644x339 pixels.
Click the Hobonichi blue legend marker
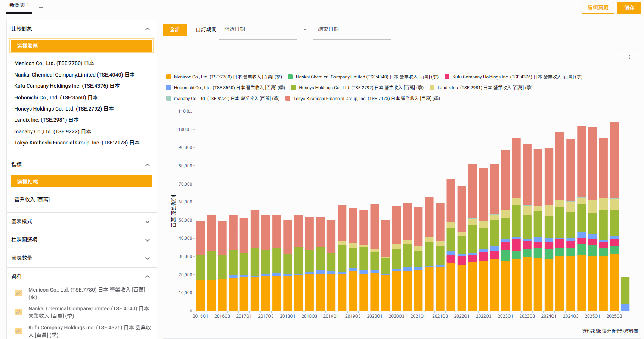click(168, 88)
